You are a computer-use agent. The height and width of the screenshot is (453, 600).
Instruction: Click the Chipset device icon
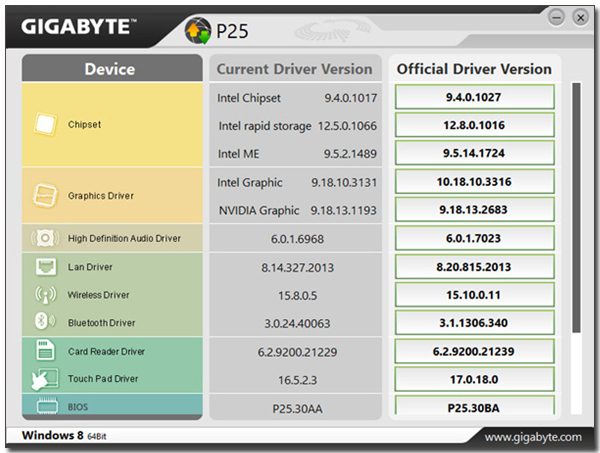pos(45,125)
